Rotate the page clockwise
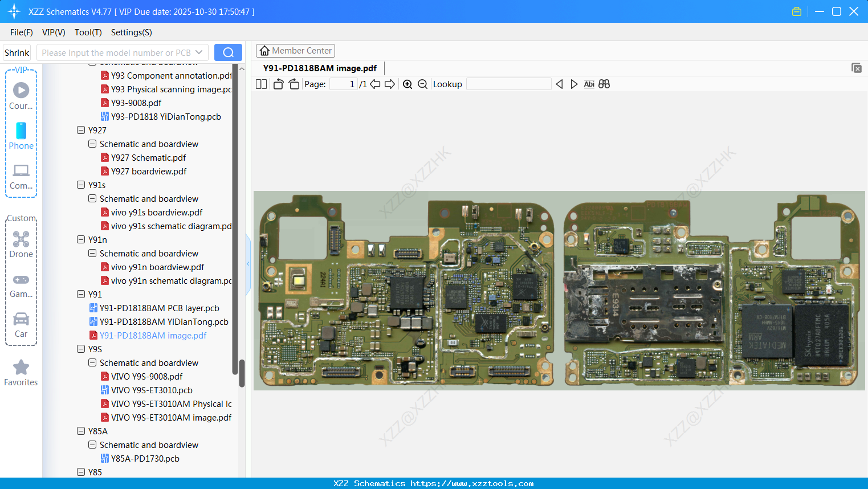Viewport: 868px width, 489px height. pos(294,84)
